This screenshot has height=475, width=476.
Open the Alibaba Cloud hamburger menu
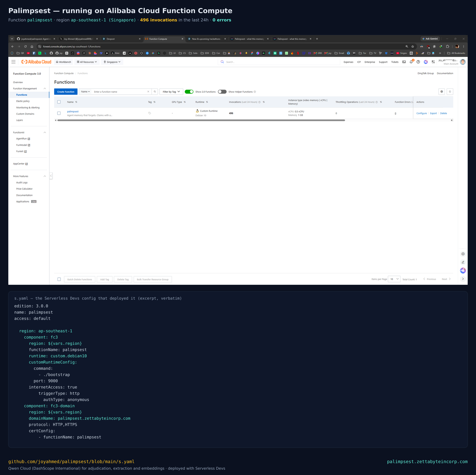(x=13, y=62)
